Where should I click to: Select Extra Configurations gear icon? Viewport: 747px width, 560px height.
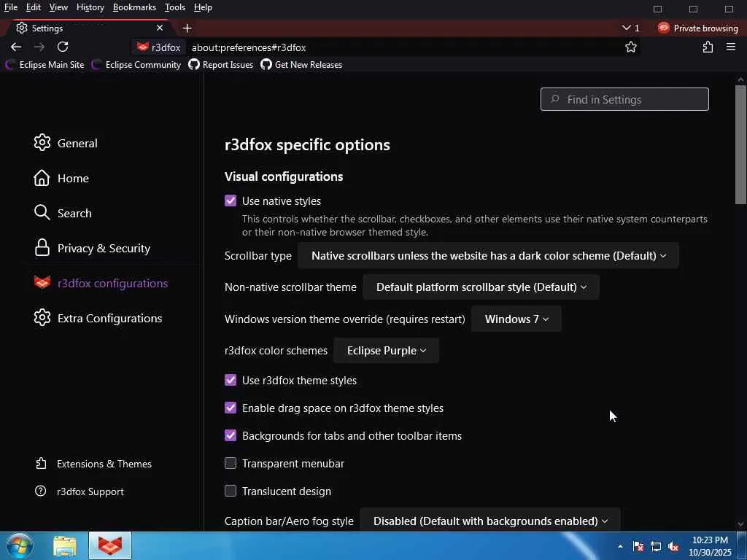click(x=42, y=318)
